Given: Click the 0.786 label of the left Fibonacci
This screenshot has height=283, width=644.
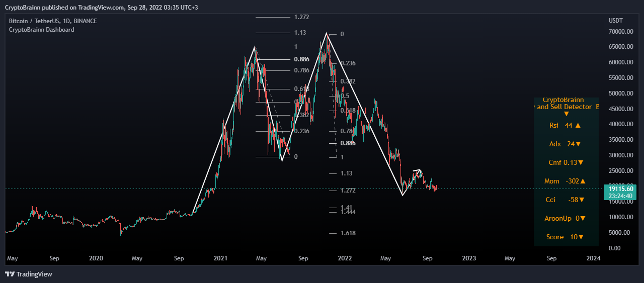Looking at the screenshot, I should pyautogui.click(x=301, y=70).
